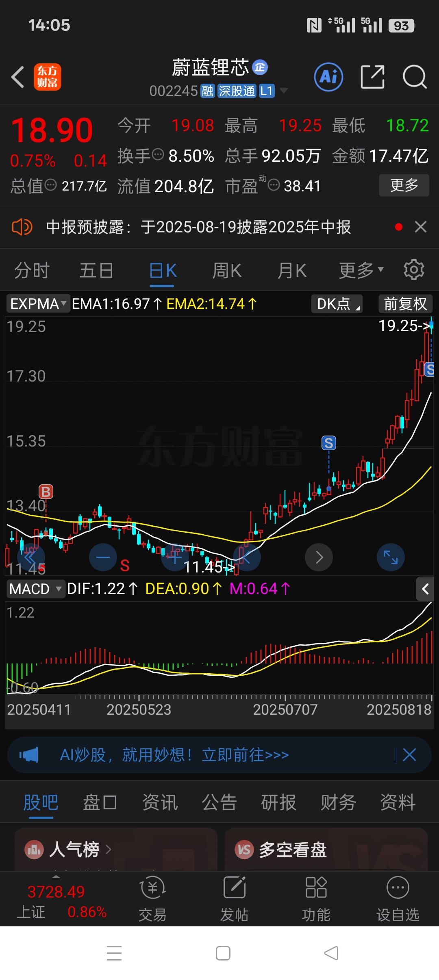This screenshot has height=980, width=439.
Task: Switch to 资讯 tab
Action: (160, 803)
